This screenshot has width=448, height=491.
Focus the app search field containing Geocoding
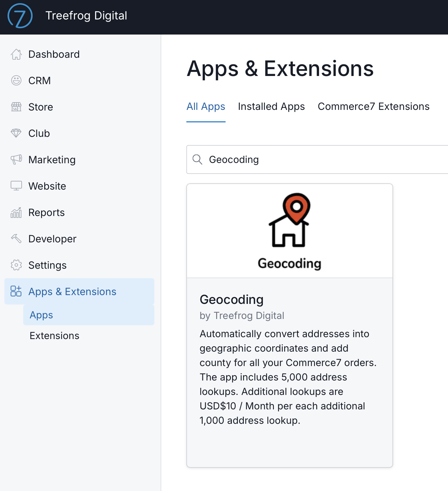click(317, 159)
